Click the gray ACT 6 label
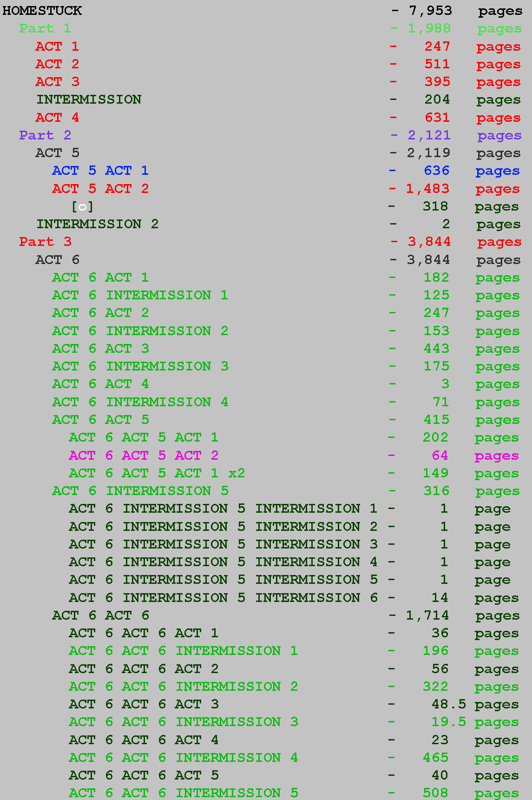The width and height of the screenshot is (532, 800). pos(57,260)
